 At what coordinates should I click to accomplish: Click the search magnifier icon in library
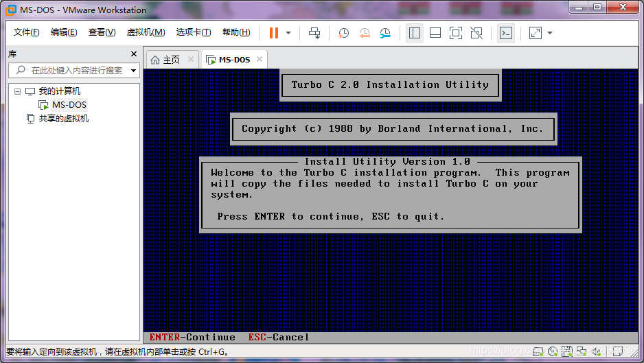(x=21, y=70)
